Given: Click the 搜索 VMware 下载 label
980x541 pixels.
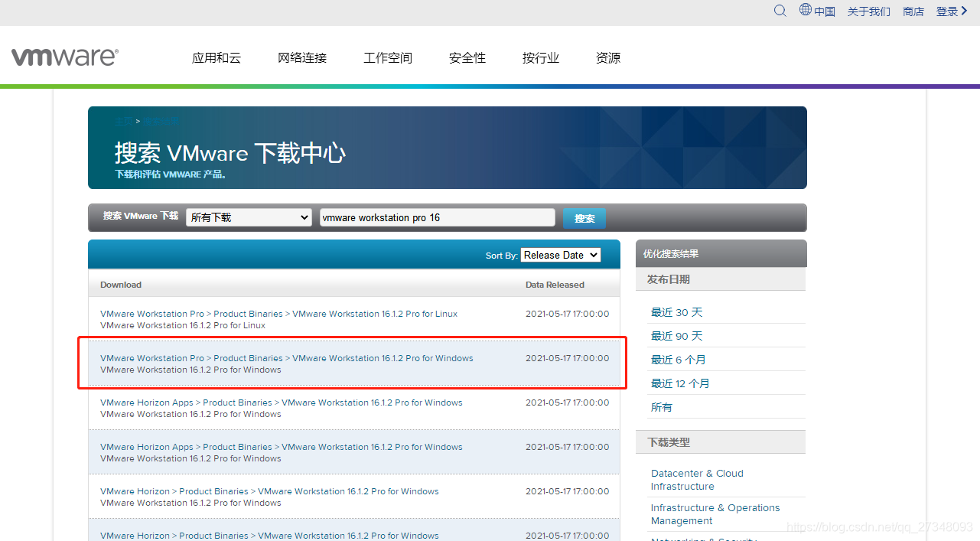Looking at the screenshot, I should (x=141, y=217).
